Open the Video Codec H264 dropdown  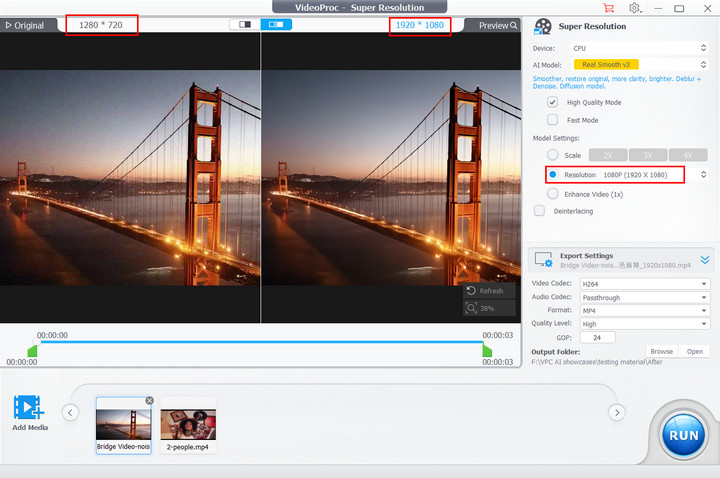(644, 284)
